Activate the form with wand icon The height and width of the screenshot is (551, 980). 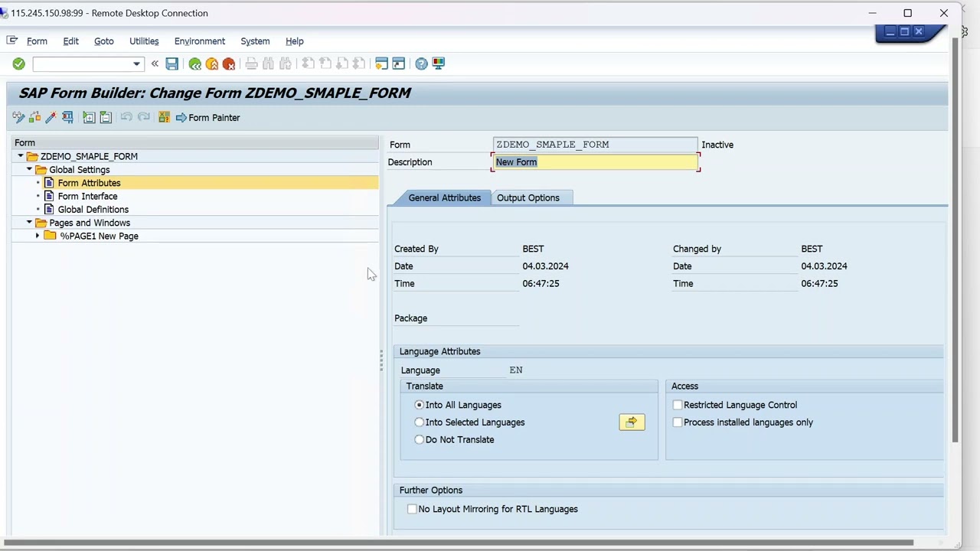pyautogui.click(x=51, y=117)
